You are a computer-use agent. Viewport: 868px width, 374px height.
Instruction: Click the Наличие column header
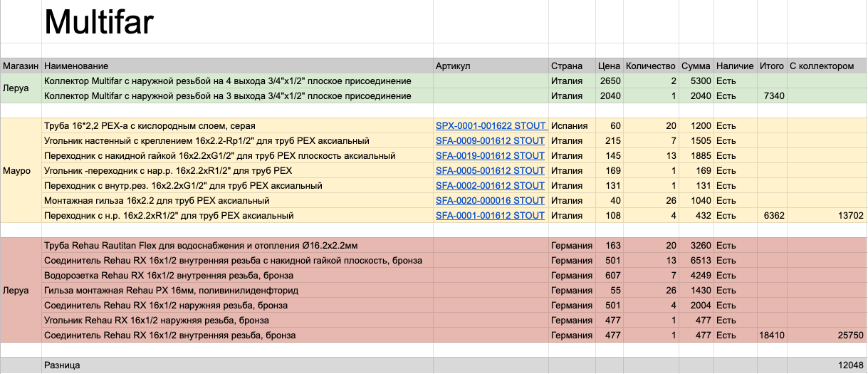click(x=735, y=66)
